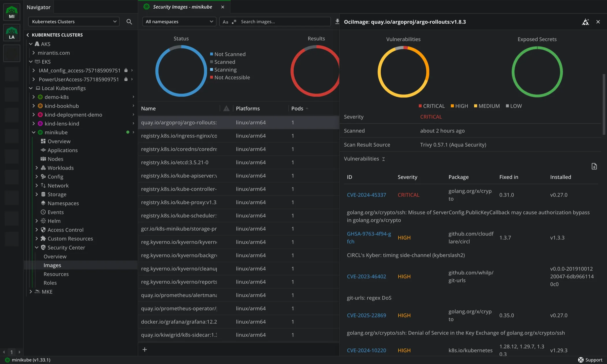Image resolution: width=607 pixels, height=364 pixels.
Task: Open Nodes with the server icon
Action: 43,159
